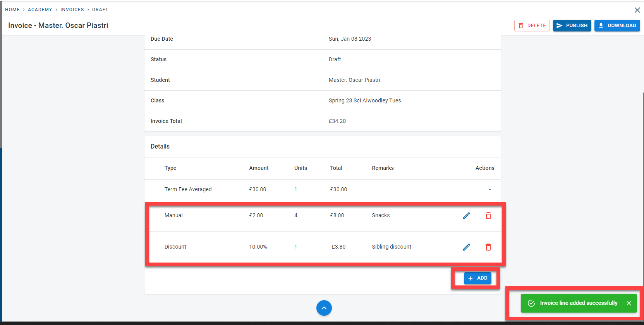Delete the Manual snacks invoice line
The image size is (644, 325).
pyautogui.click(x=488, y=216)
